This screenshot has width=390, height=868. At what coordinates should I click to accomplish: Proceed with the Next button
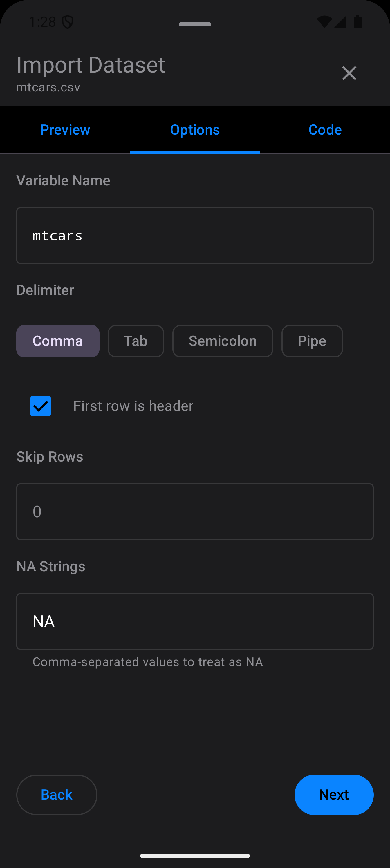point(334,795)
